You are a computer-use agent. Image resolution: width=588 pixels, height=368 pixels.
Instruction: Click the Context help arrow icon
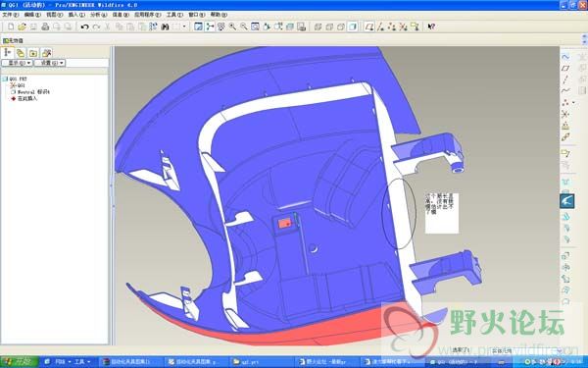[431, 26]
